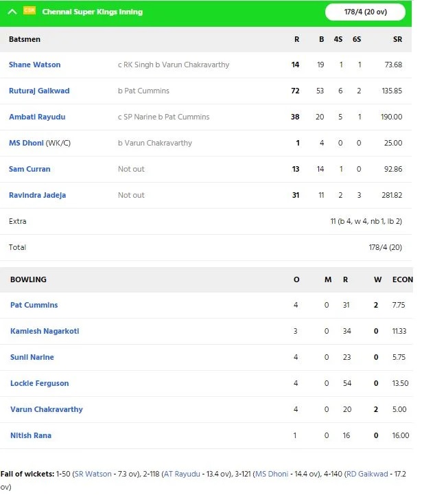
Task: Open Ambati Rayudu's player profile
Action: point(37,117)
